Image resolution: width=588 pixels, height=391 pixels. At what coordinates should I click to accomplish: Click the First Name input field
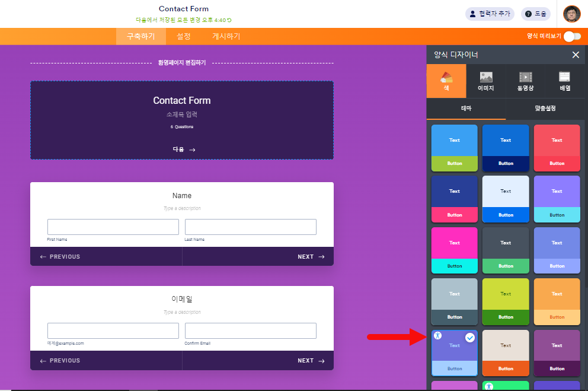113,227
